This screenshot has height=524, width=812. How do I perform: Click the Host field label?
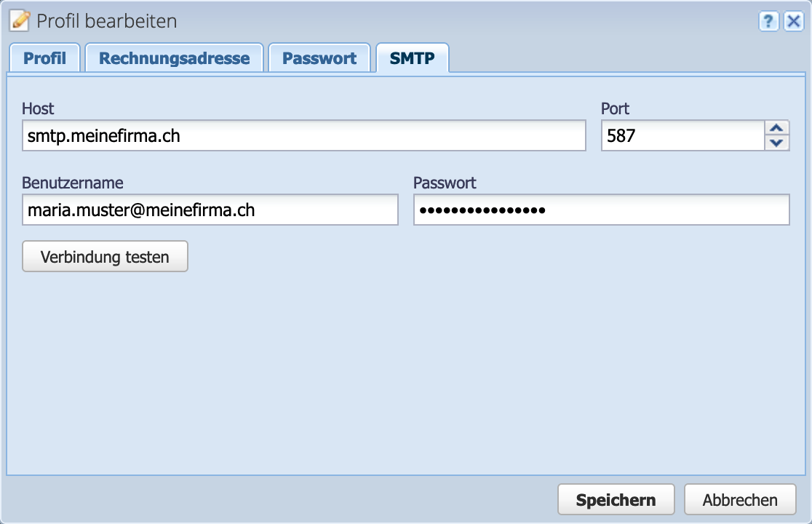tap(38, 108)
